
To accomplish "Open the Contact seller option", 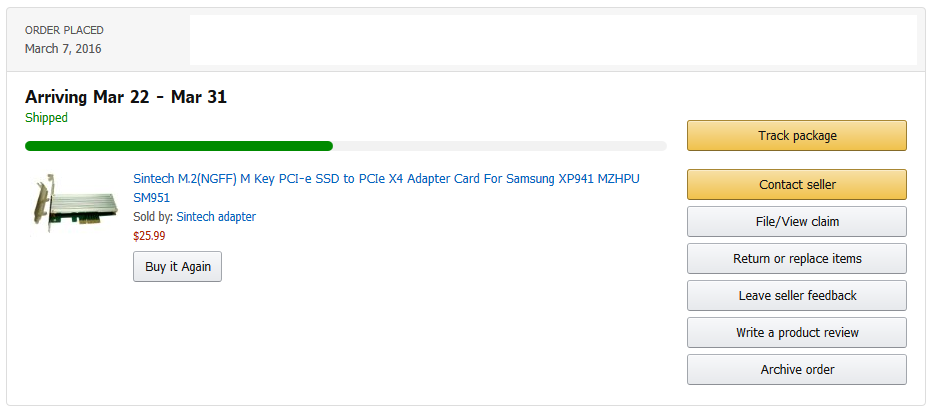I will [x=796, y=185].
